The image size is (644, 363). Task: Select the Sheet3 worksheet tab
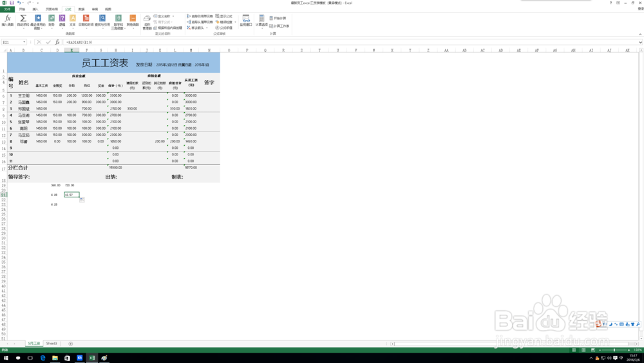[x=52, y=343]
